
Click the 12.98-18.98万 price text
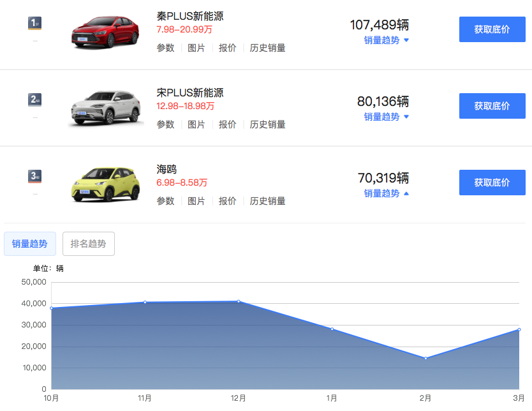[x=185, y=106]
